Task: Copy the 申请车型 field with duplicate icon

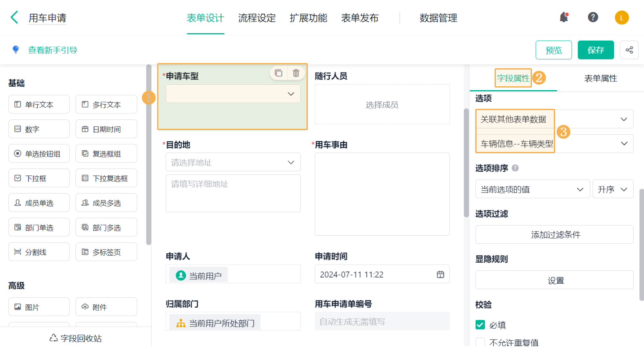Action: click(x=278, y=73)
